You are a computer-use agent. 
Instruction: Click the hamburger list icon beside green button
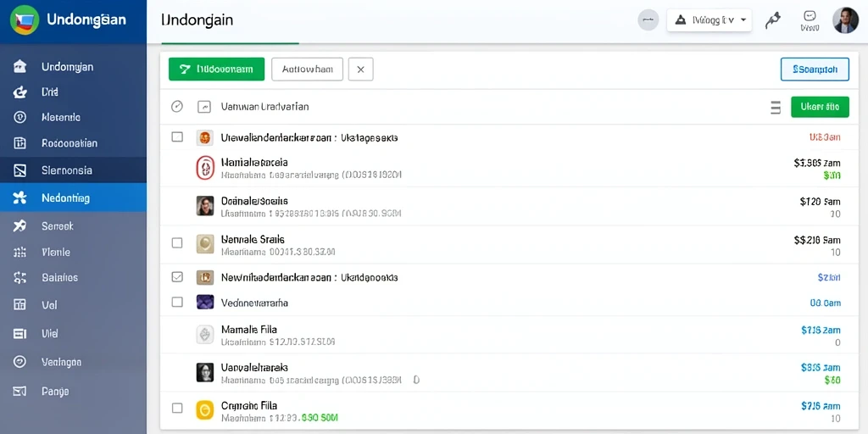pyautogui.click(x=776, y=108)
